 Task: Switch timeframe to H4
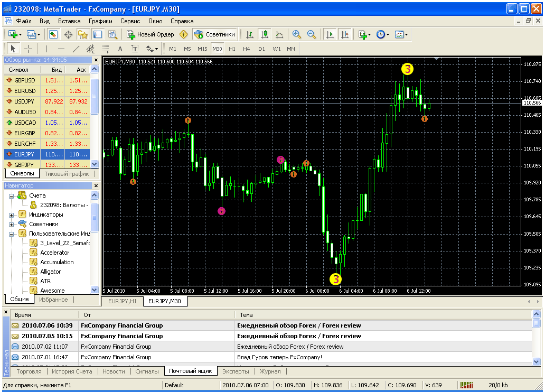[247, 49]
